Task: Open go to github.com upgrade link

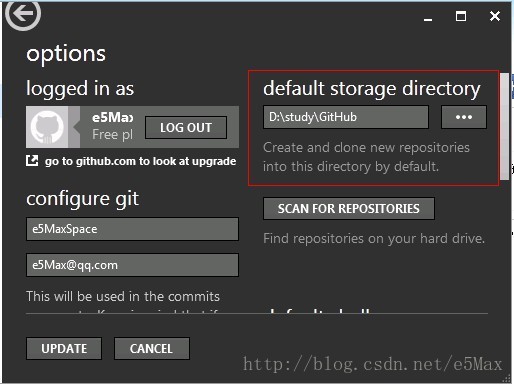Action: coord(140,161)
